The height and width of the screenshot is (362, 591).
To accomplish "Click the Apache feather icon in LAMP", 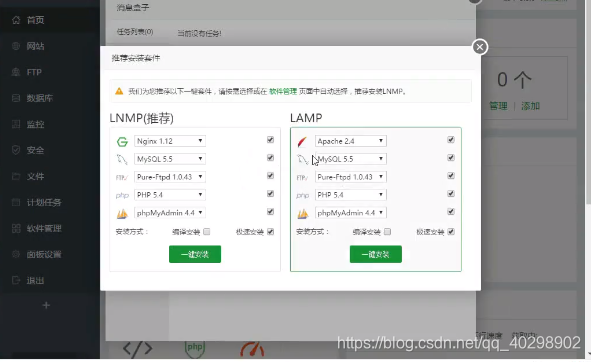I will [302, 141].
